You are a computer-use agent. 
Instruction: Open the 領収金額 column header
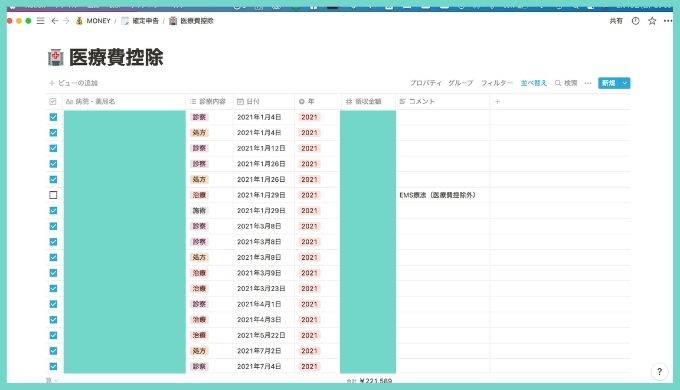click(368, 102)
